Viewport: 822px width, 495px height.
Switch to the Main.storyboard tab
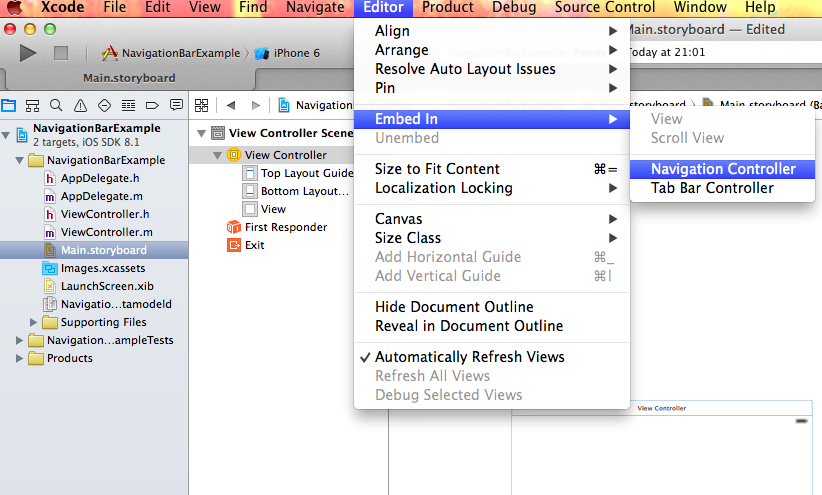click(129, 78)
